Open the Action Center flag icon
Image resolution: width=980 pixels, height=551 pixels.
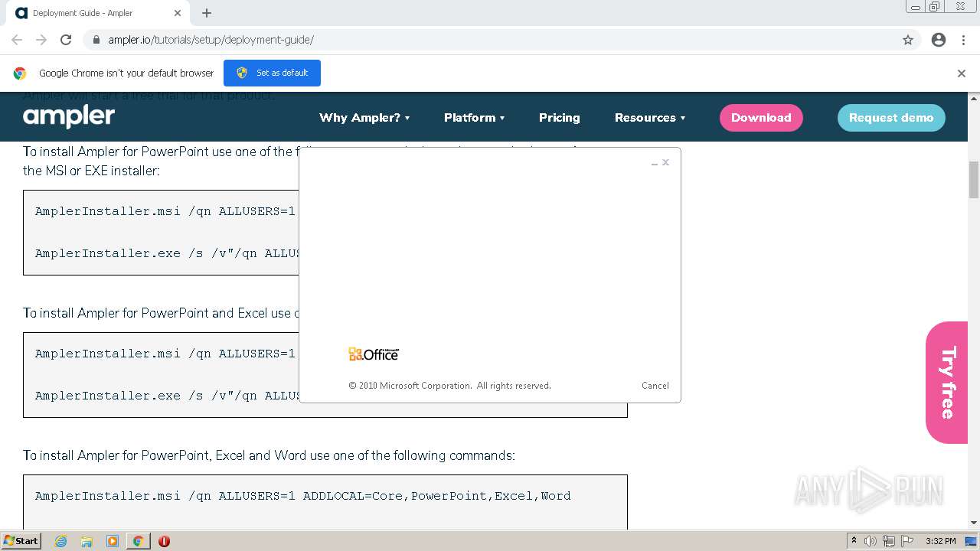[x=906, y=541]
